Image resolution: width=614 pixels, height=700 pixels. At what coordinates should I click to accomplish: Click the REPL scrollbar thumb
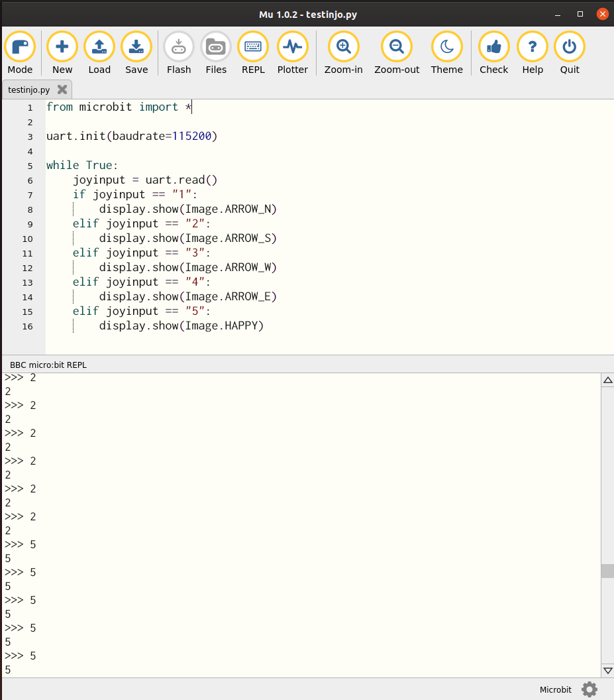click(x=607, y=571)
